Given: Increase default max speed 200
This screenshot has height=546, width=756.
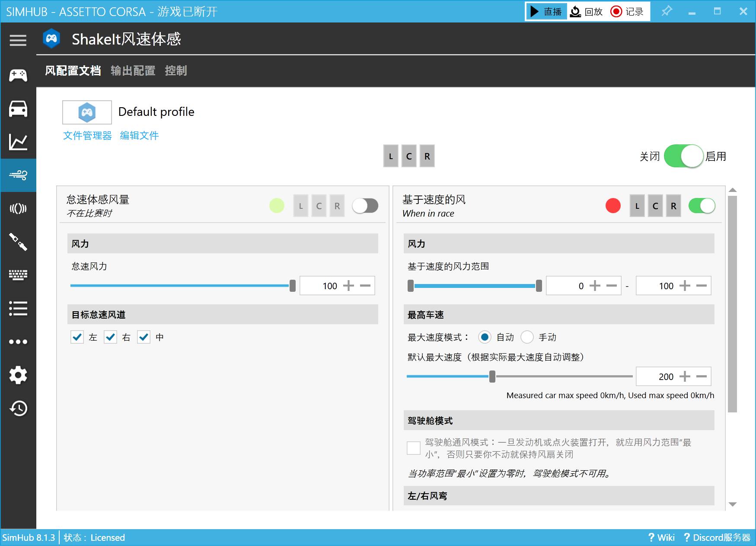Looking at the screenshot, I should point(685,377).
